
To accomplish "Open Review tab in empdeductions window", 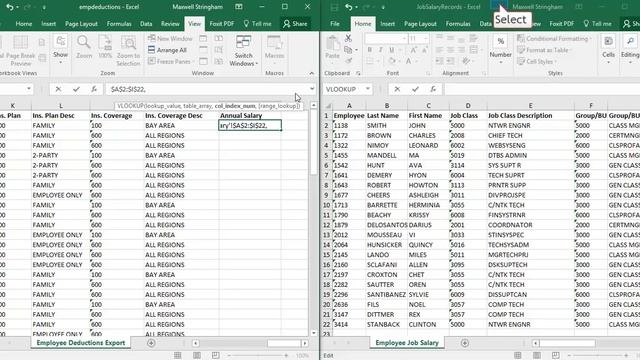I will point(170,24).
